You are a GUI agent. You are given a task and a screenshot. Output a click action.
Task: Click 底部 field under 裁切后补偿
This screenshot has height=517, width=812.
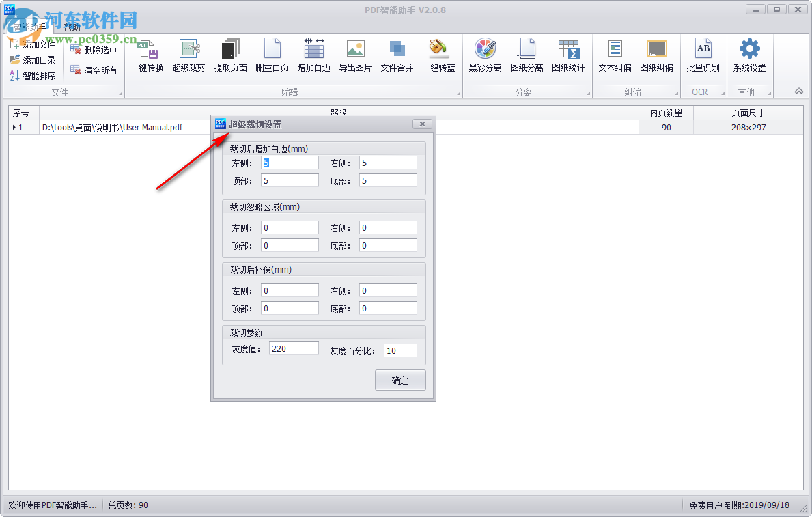coord(388,308)
